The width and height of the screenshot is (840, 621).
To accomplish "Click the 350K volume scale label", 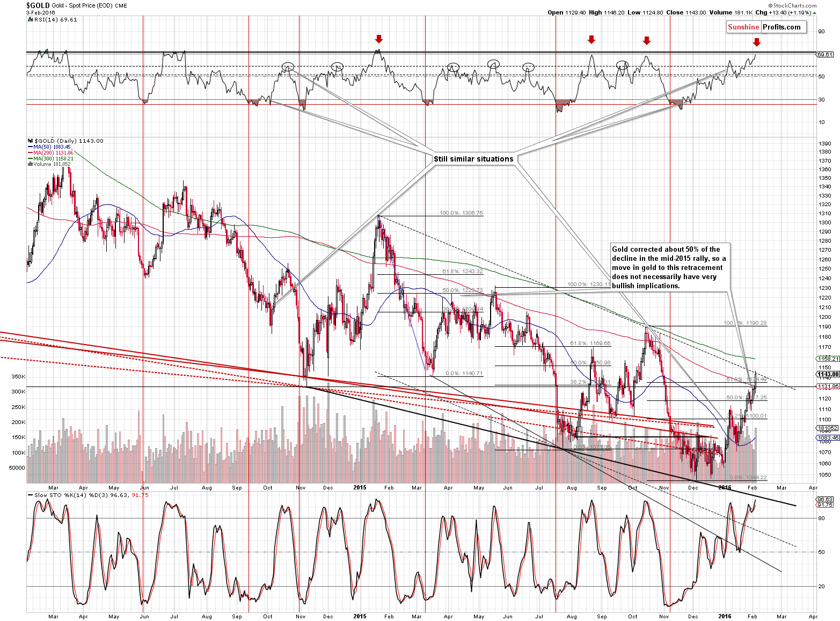I will (18, 377).
